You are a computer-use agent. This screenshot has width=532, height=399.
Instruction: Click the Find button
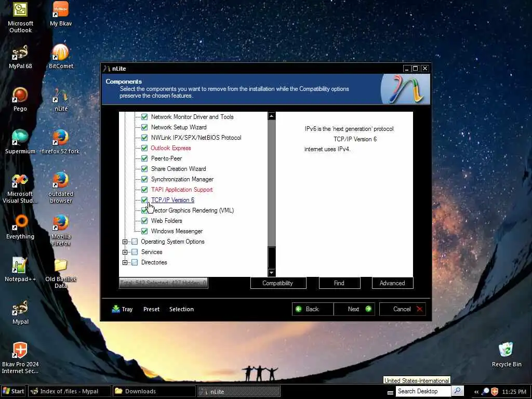point(339,283)
